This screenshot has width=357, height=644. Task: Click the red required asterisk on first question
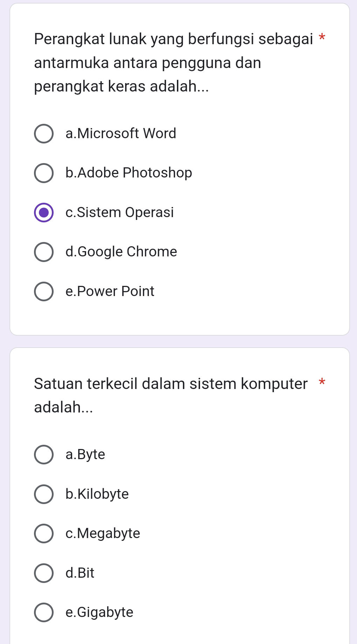[322, 38]
